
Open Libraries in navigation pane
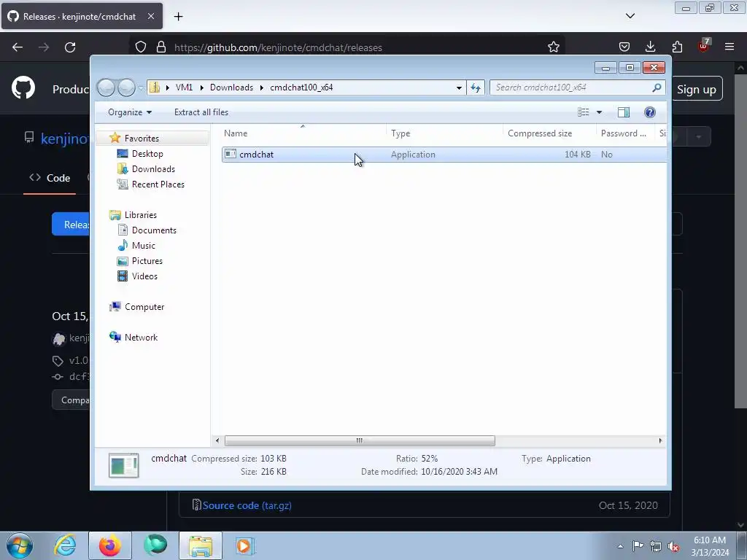point(141,215)
